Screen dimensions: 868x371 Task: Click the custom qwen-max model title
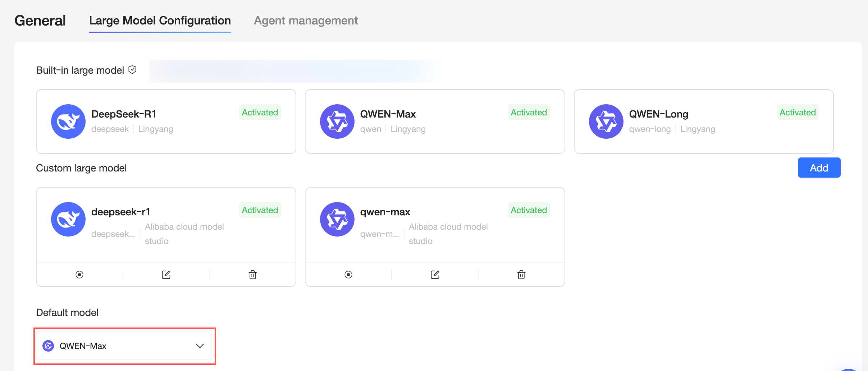pyautogui.click(x=385, y=212)
